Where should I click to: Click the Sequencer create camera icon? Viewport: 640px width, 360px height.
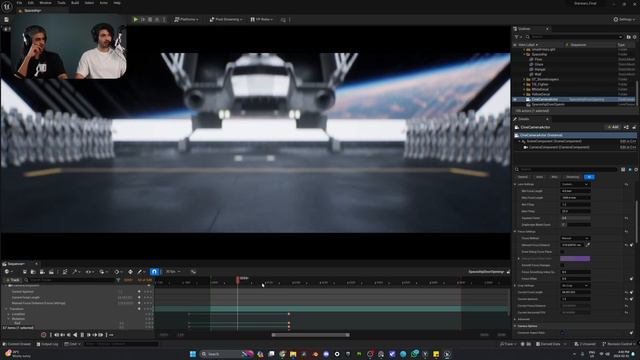click(42, 271)
